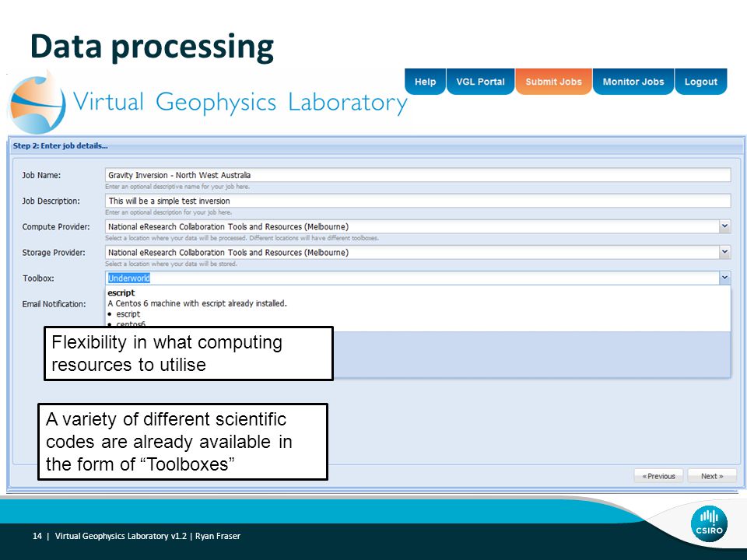Click the 'Email Notification:' label

54,304
